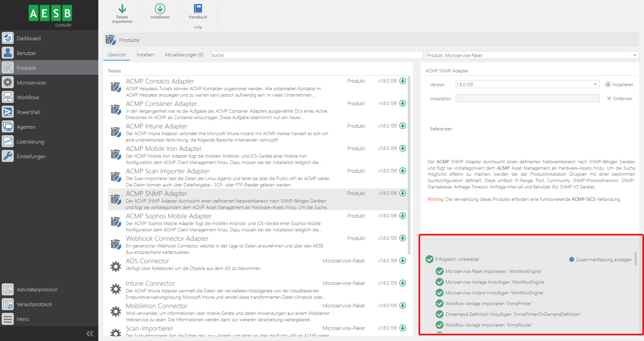Image resolution: width=644 pixels, height=341 pixels.
Task: Open Microservices gear icon in sidebar
Action: 8,82
